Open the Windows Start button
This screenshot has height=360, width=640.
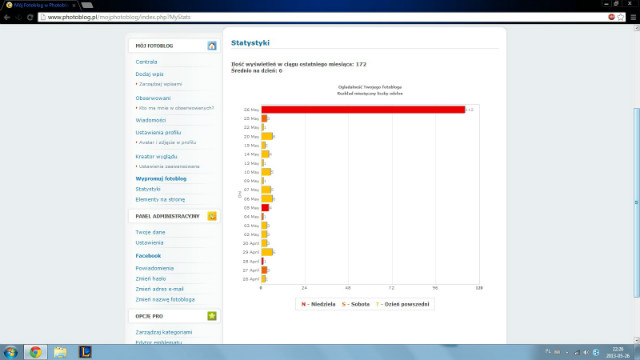pos(11,352)
